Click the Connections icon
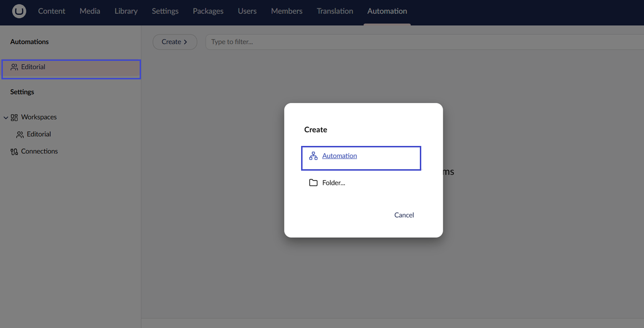Viewport: 644px width, 328px height. tap(14, 152)
